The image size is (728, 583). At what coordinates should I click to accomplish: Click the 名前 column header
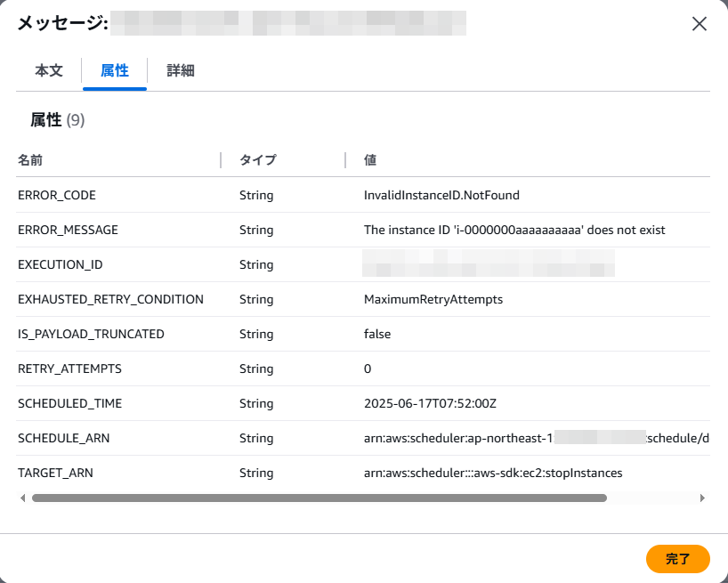(30, 160)
